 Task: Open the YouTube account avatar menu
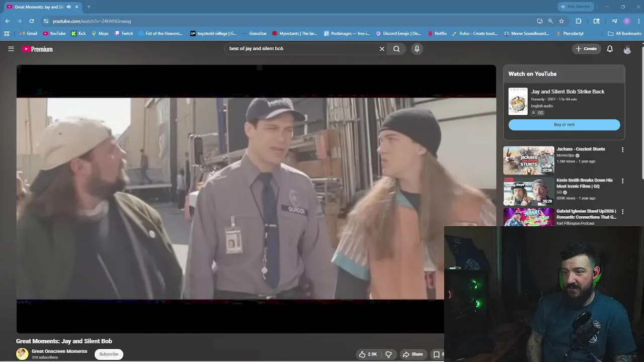627,49
